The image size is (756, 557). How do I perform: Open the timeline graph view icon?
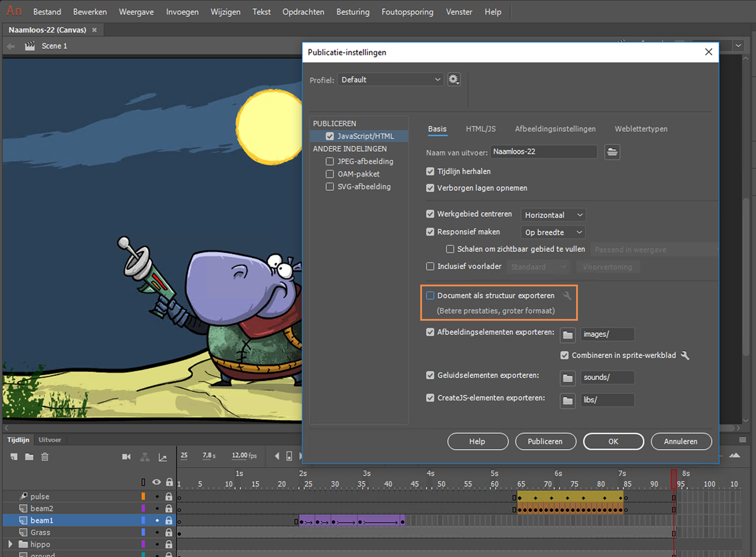[162, 457]
